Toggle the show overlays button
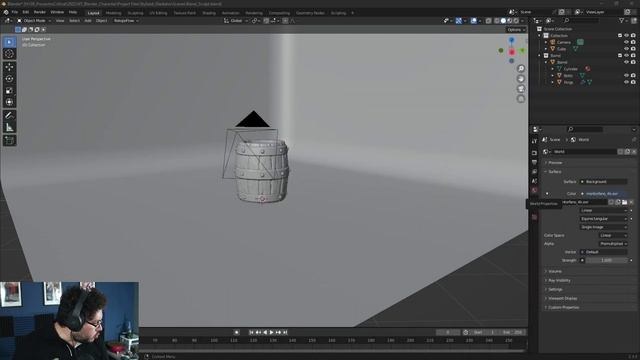Viewport: 640px width, 360px height. coord(473,20)
